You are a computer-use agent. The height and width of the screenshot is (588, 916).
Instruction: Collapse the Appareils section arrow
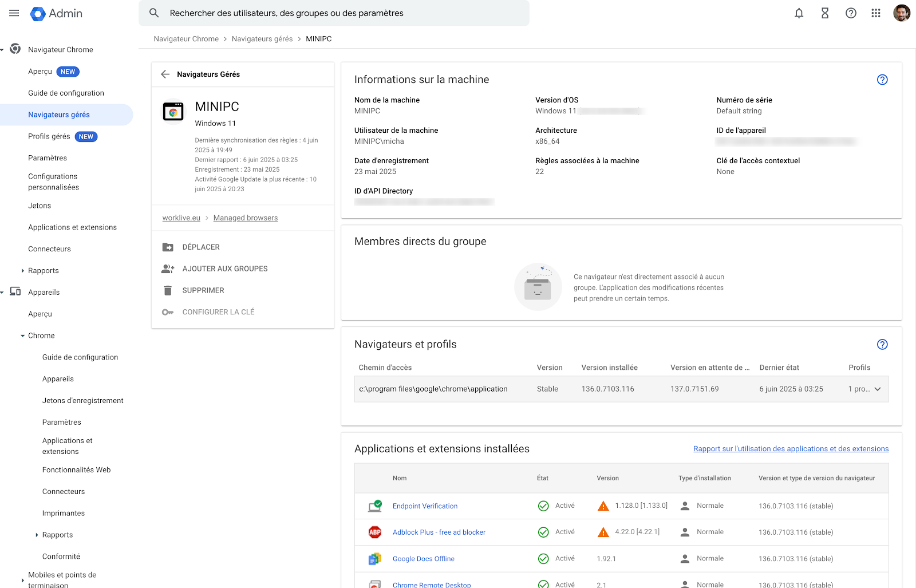tap(2, 293)
